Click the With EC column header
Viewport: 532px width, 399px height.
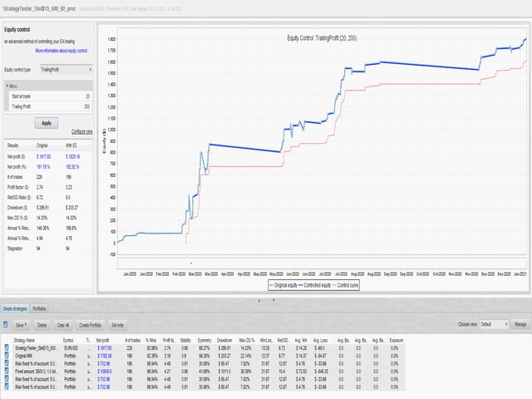point(71,145)
